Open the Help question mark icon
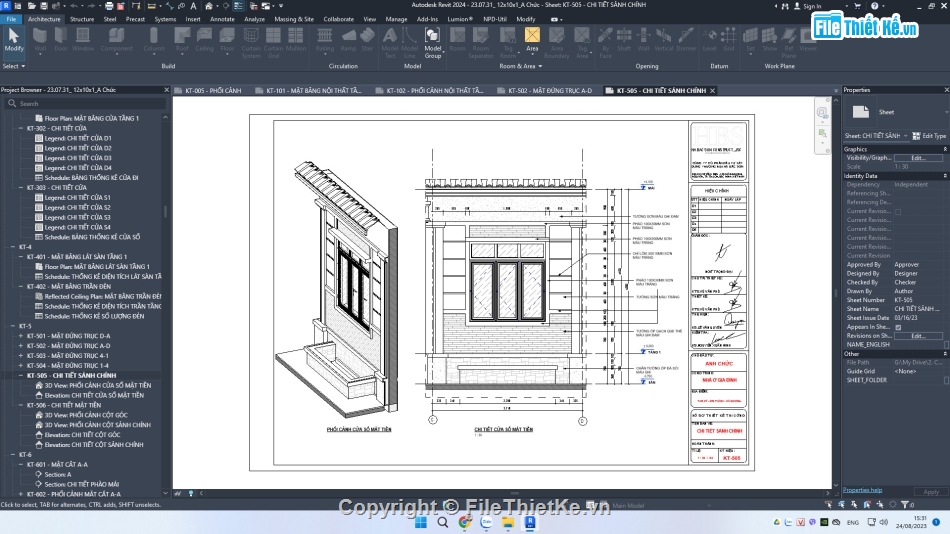This screenshot has width=950, height=534. coord(874,5)
